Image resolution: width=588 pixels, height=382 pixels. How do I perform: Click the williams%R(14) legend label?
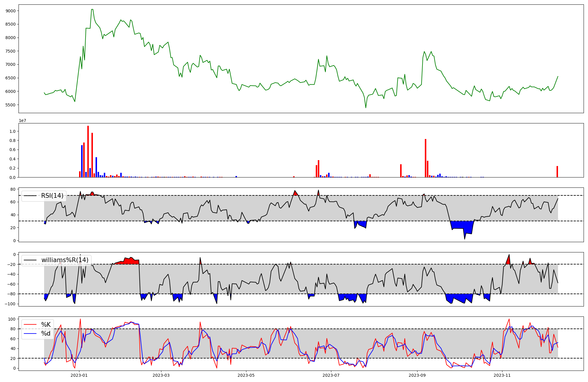click(x=65, y=260)
